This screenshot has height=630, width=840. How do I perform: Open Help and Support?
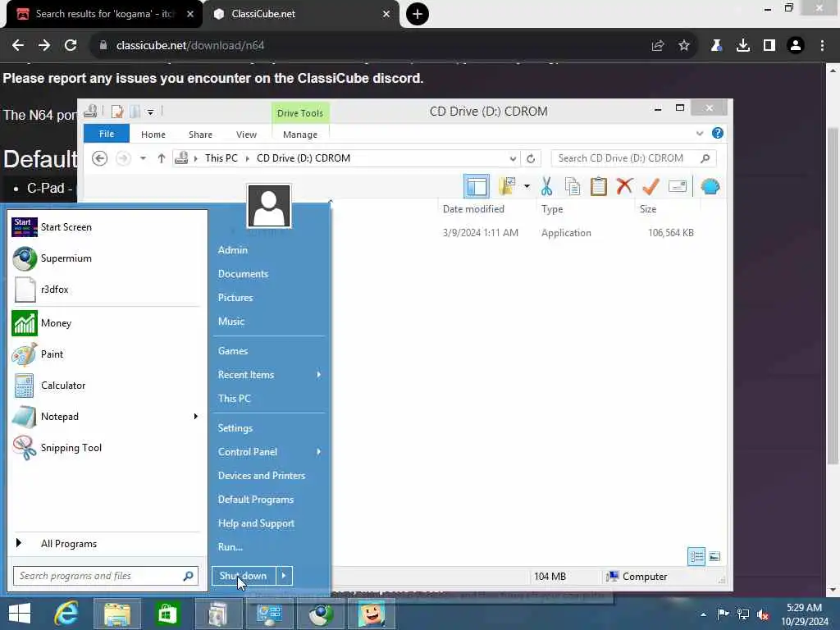click(x=256, y=523)
